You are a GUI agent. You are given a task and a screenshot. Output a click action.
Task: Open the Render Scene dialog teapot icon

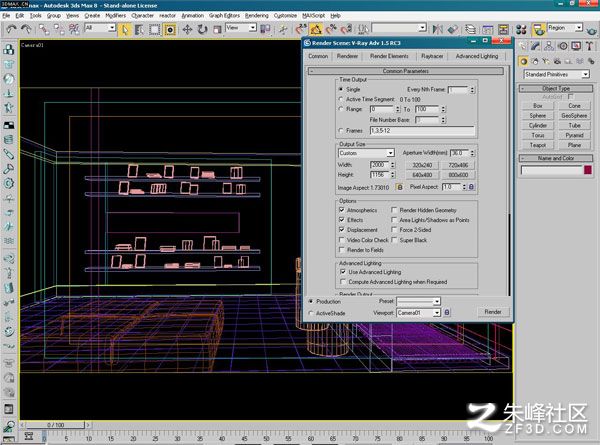(x=539, y=29)
